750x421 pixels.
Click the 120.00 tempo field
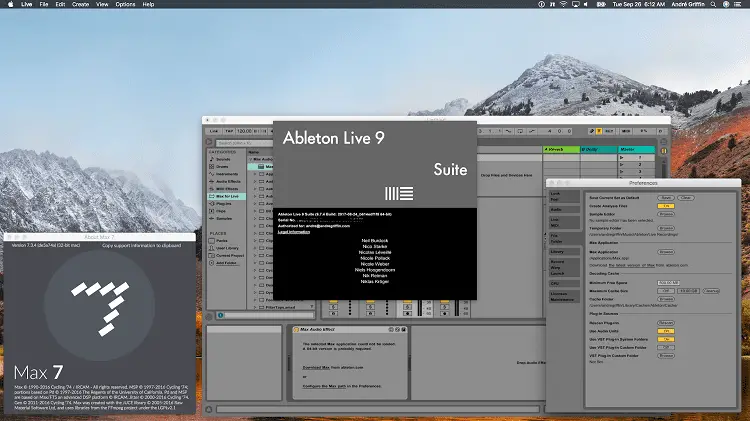[x=244, y=131]
